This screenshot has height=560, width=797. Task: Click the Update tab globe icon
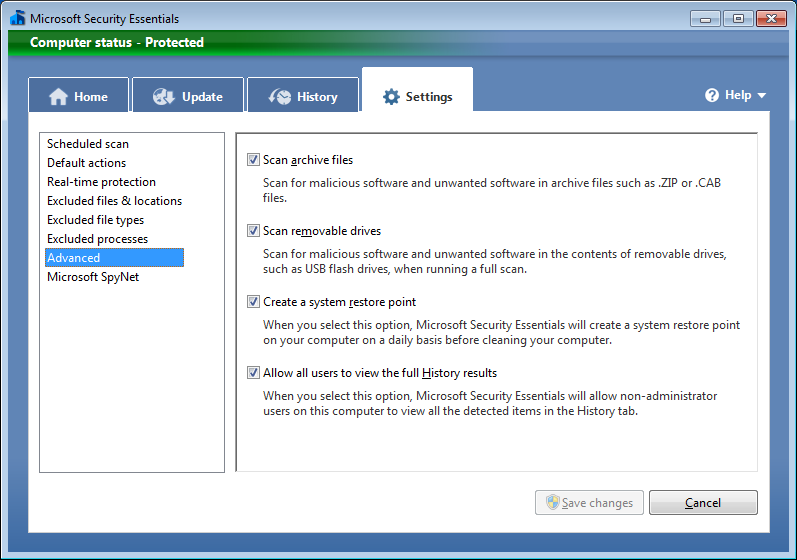(x=164, y=97)
